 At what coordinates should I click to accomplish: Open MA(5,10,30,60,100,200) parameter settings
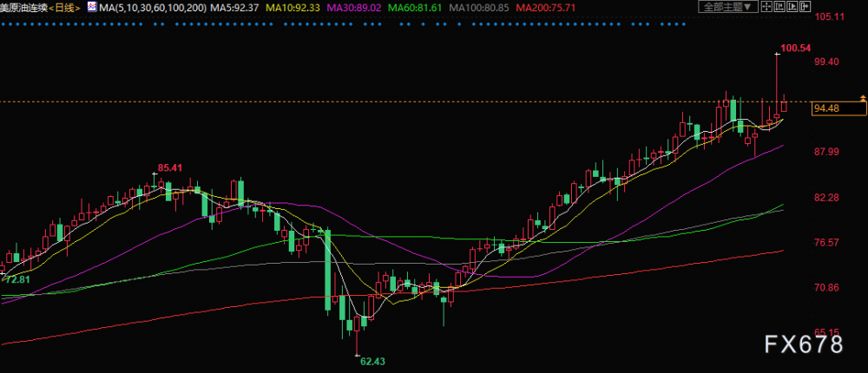(x=150, y=8)
